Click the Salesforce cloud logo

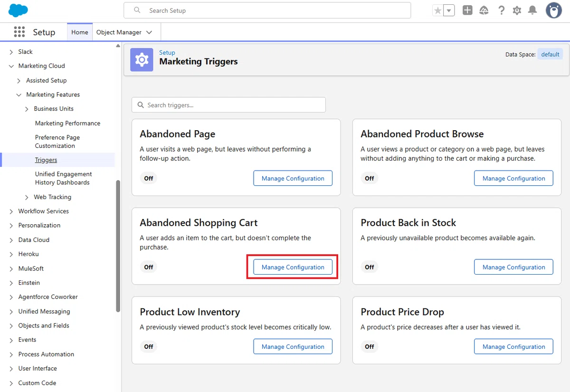point(19,10)
